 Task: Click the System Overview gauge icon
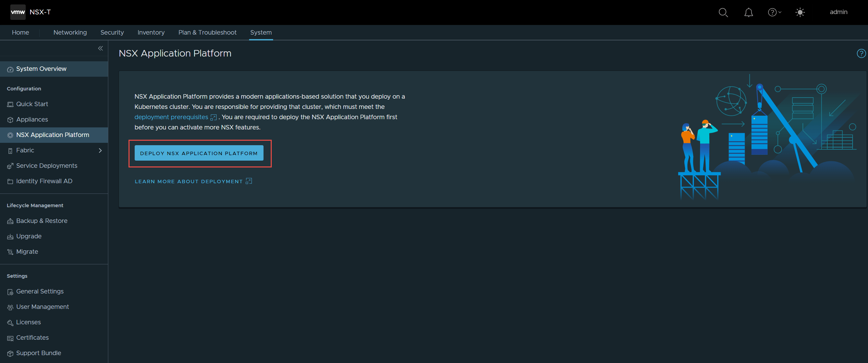[x=10, y=69]
